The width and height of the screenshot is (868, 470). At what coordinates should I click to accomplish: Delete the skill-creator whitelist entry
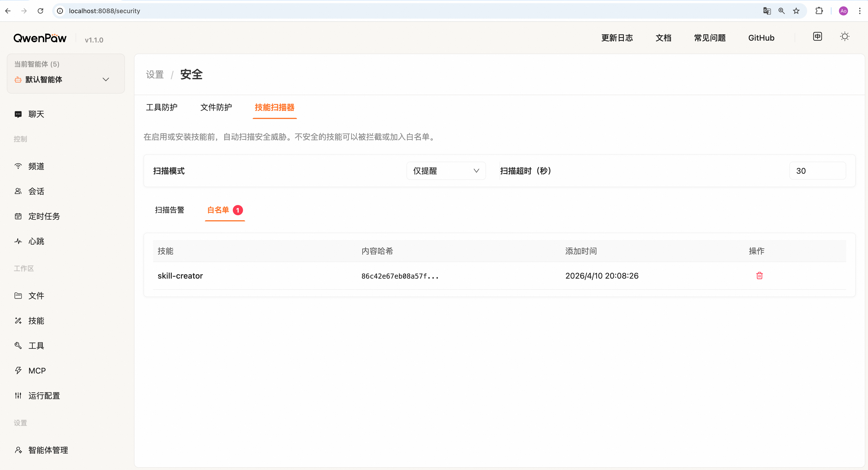pos(759,276)
